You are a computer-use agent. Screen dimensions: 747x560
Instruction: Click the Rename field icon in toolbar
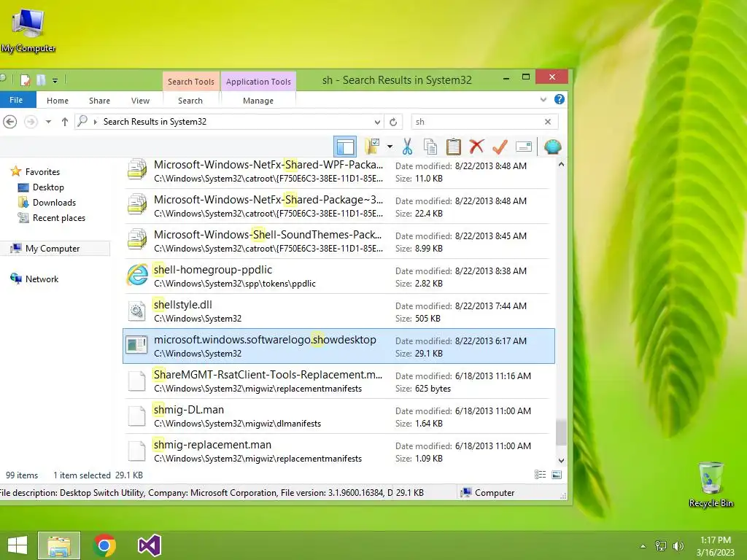(524, 146)
